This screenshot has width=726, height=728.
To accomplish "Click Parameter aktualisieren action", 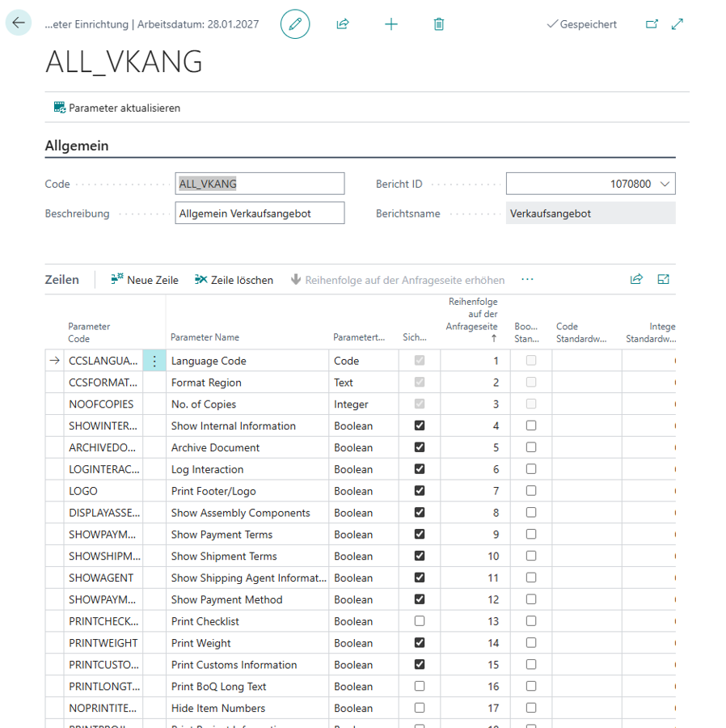I will click(116, 108).
